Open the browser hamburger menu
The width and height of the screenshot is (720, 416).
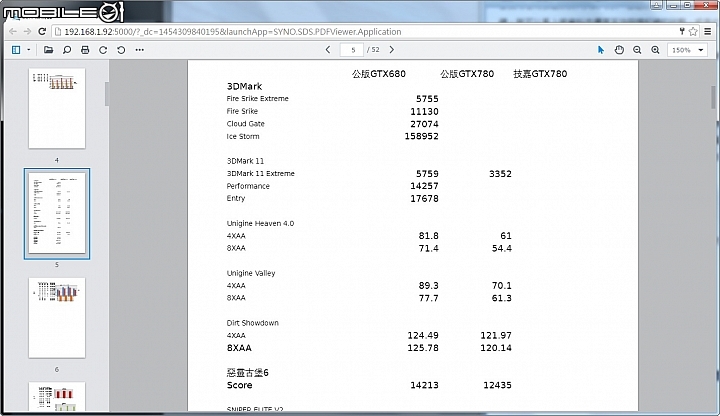pos(708,31)
